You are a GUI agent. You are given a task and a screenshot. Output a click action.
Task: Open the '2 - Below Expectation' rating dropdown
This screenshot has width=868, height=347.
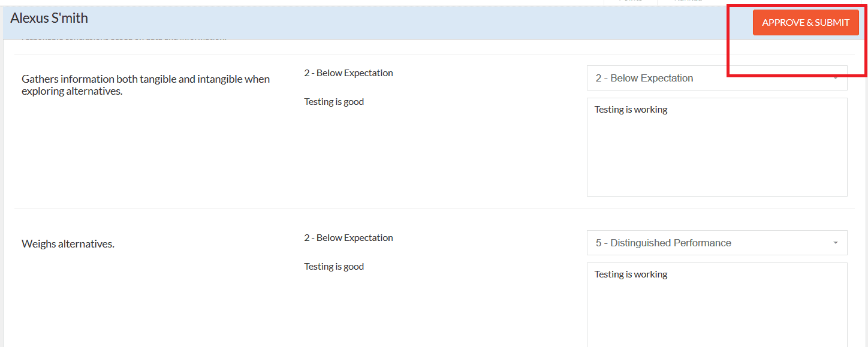[x=717, y=78]
